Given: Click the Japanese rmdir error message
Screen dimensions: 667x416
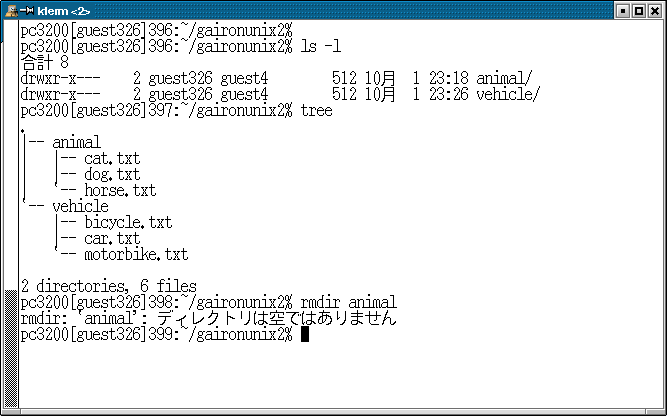Looking at the screenshot, I should tap(276, 318).
